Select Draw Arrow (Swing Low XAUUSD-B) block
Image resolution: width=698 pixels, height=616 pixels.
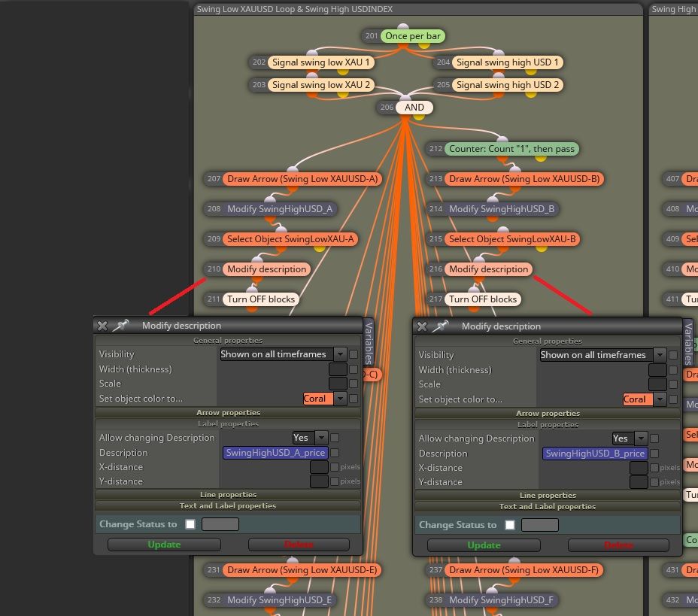click(x=524, y=179)
